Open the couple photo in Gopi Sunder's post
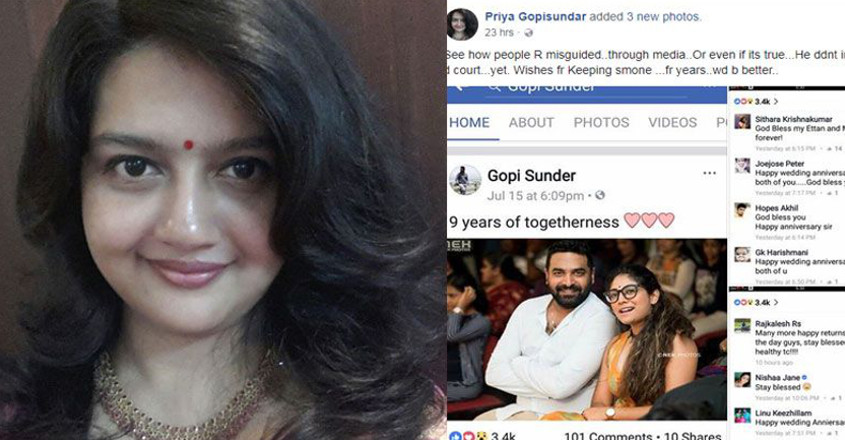Viewport: 845px width, 440px height. (x=586, y=329)
